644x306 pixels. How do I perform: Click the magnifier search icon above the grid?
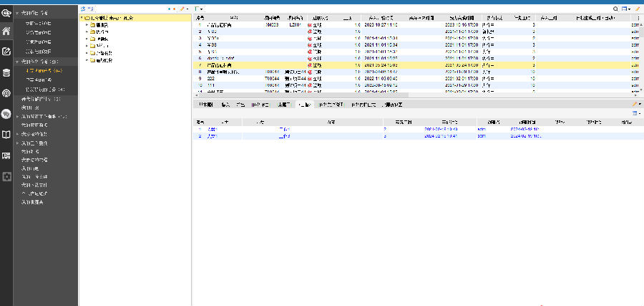[x=615, y=9]
